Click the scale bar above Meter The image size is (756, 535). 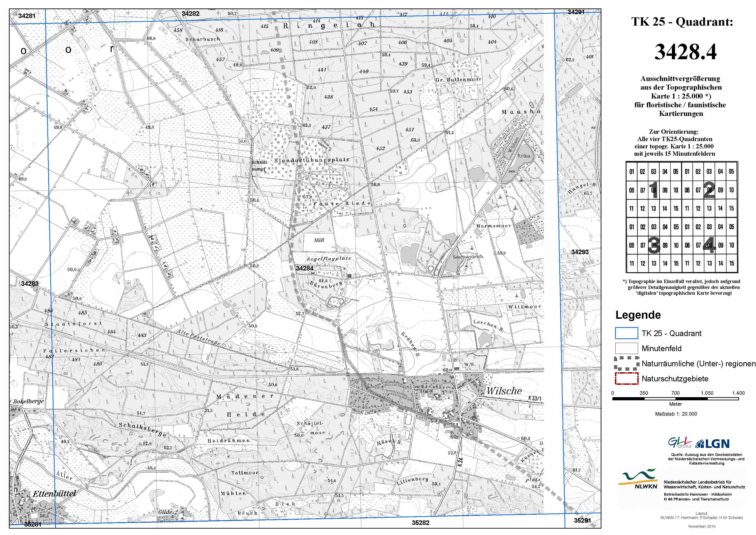(x=675, y=399)
